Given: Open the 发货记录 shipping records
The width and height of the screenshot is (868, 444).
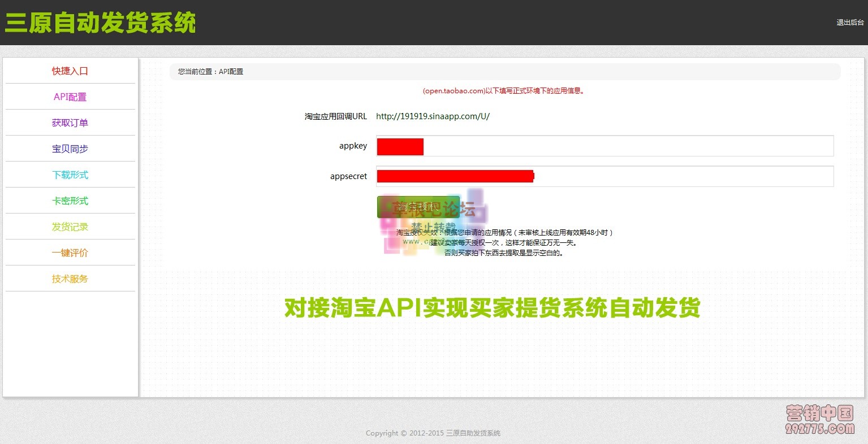Looking at the screenshot, I should [70, 227].
